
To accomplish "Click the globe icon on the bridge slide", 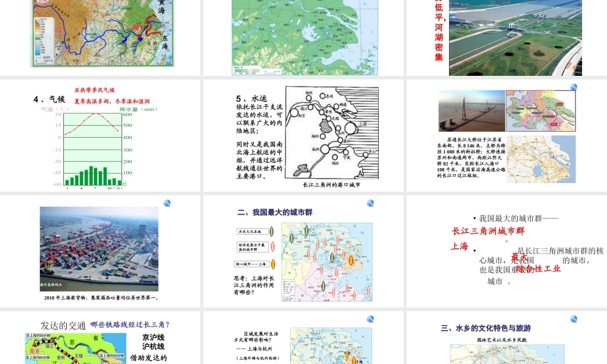I will (574, 87).
